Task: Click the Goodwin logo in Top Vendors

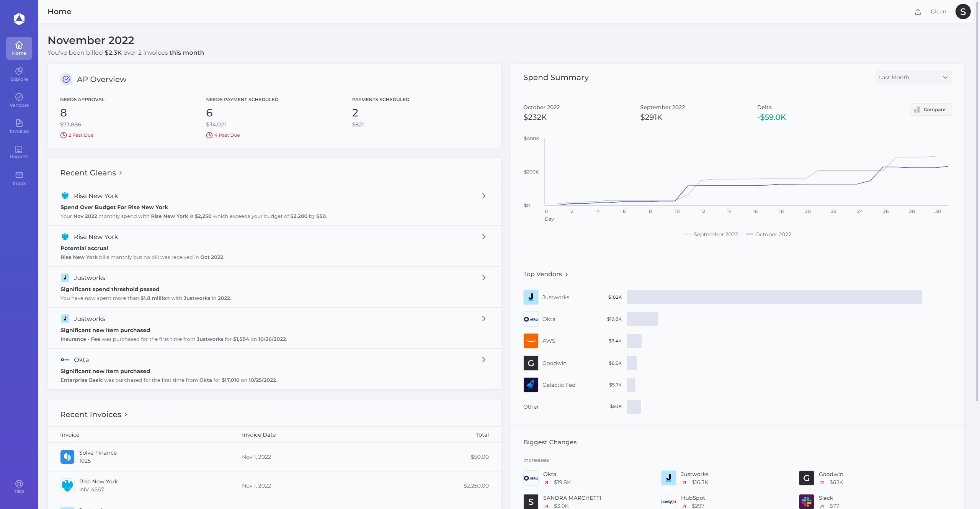Action: [x=531, y=363]
